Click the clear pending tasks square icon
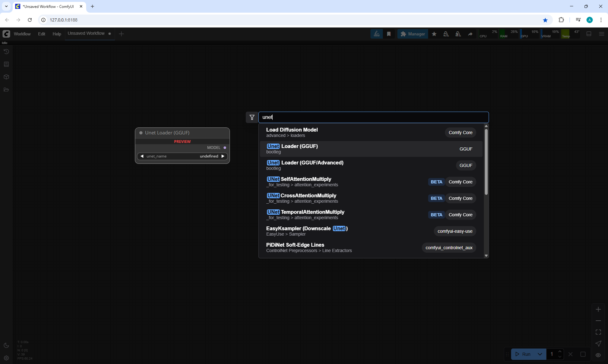This screenshot has height=364, width=608. tap(583, 354)
